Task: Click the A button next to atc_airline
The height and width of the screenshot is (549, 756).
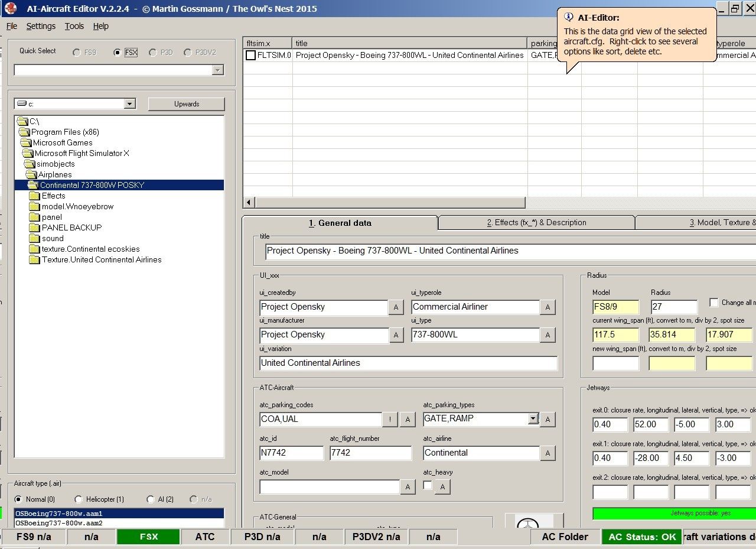Action: point(547,453)
